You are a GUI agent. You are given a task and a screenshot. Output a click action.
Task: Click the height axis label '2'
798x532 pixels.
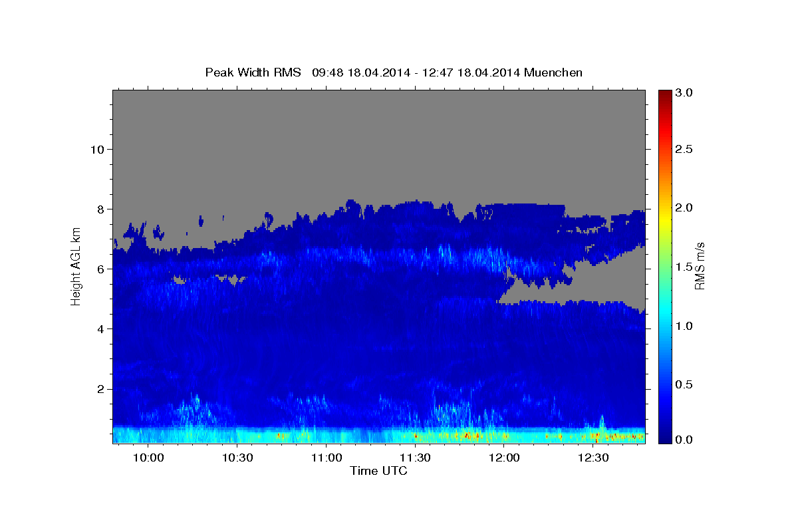pyautogui.click(x=101, y=389)
